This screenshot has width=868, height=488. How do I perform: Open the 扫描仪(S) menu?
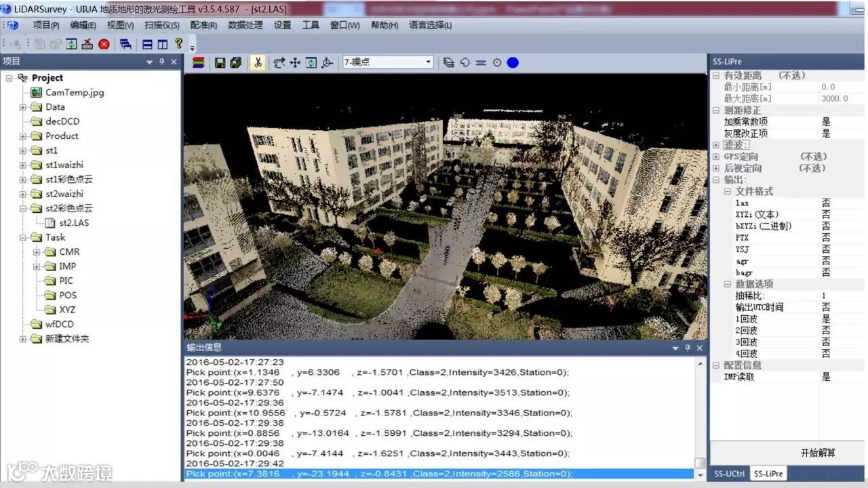tap(162, 25)
